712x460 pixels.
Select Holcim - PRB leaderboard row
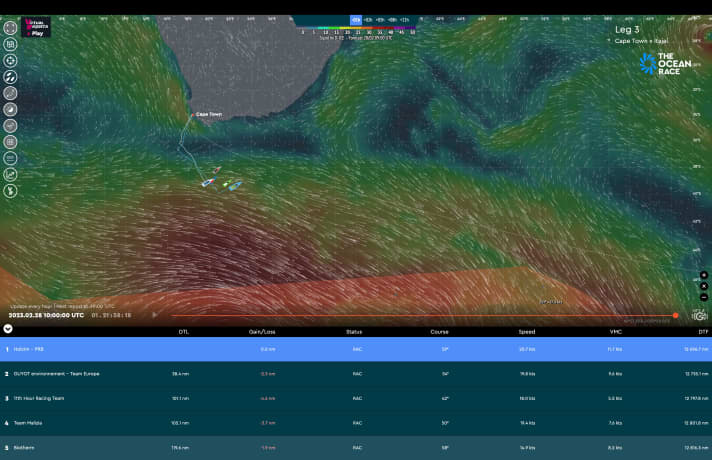click(356, 349)
